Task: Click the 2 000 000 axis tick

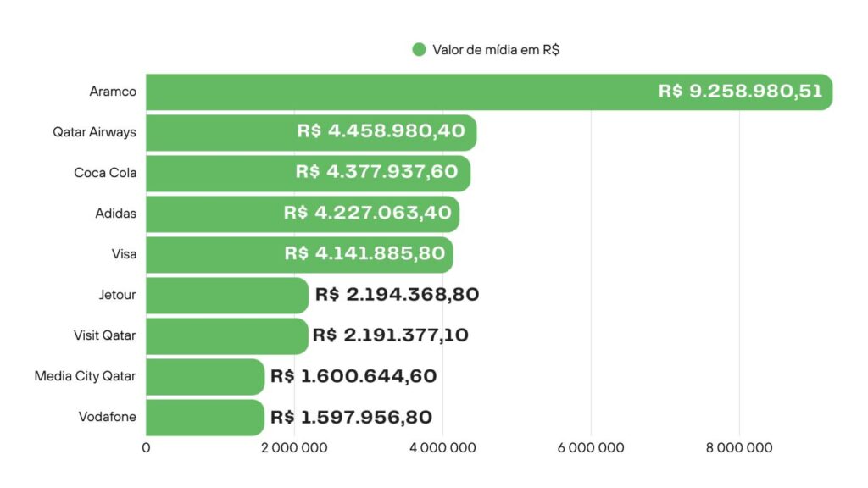Action: 295,447
